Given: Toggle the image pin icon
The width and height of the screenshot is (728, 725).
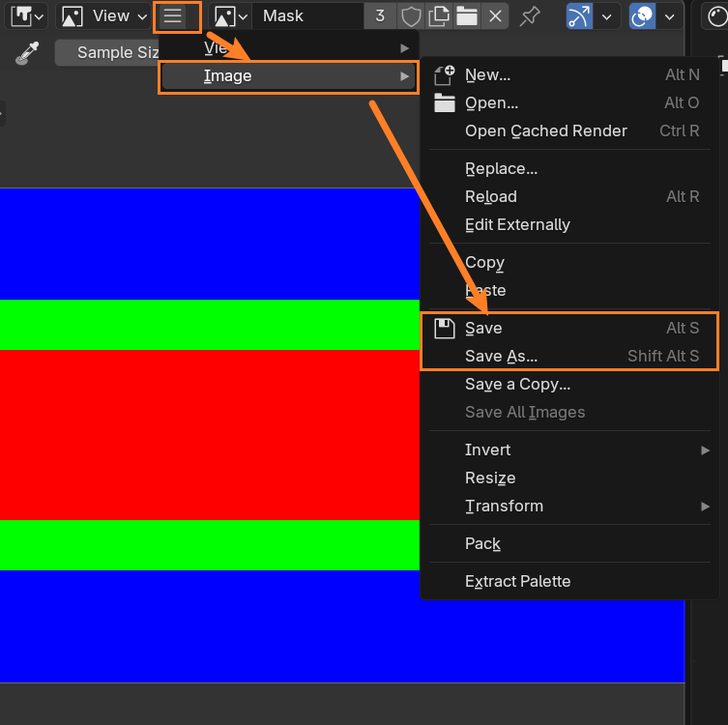Looking at the screenshot, I should click(530, 16).
